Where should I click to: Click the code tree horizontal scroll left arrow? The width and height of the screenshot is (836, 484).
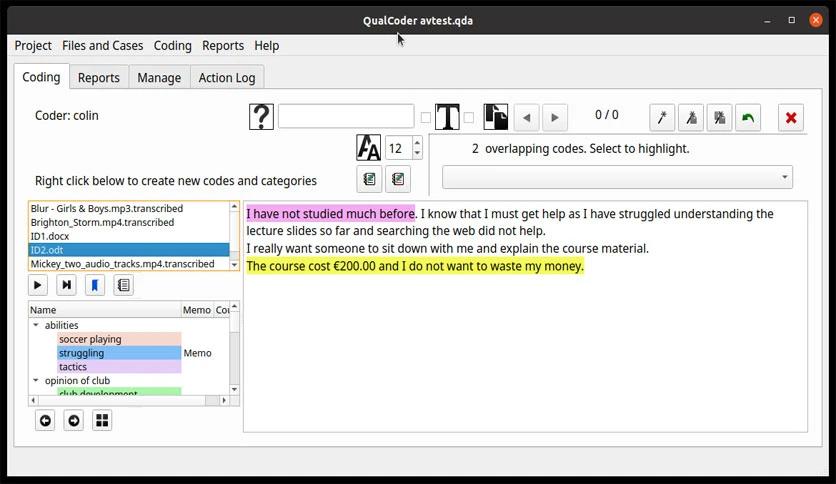(x=34, y=400)
